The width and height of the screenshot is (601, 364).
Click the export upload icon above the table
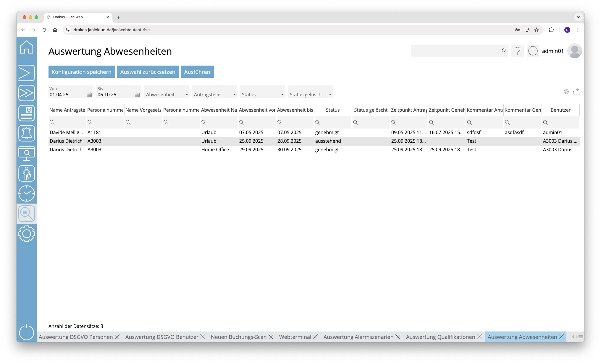(577, 92)
